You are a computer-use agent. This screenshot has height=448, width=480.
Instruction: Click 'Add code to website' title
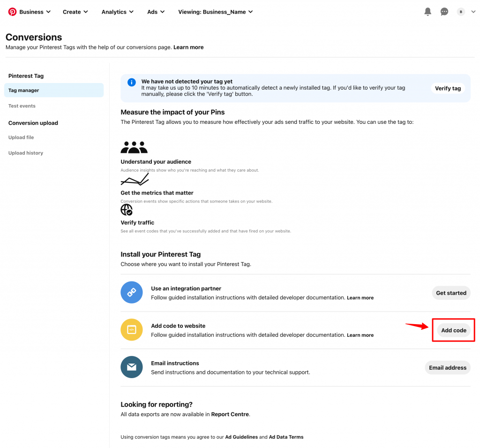[178, 326]
